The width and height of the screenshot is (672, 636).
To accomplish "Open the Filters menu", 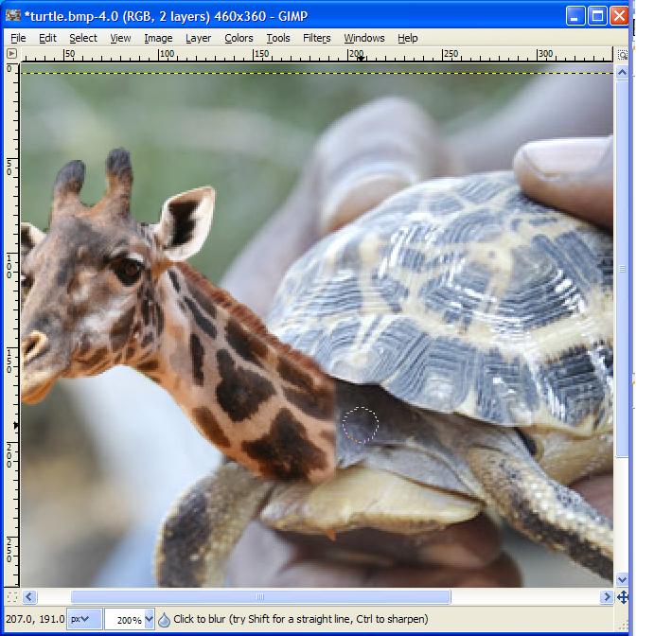I will click(x=317, y=38).
